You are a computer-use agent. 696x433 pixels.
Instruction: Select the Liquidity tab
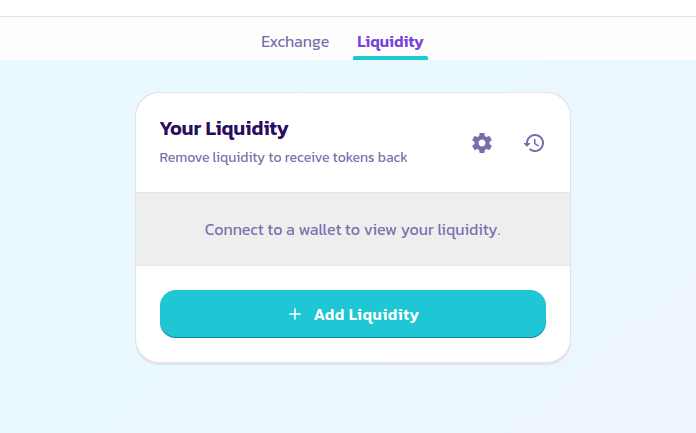390,42
